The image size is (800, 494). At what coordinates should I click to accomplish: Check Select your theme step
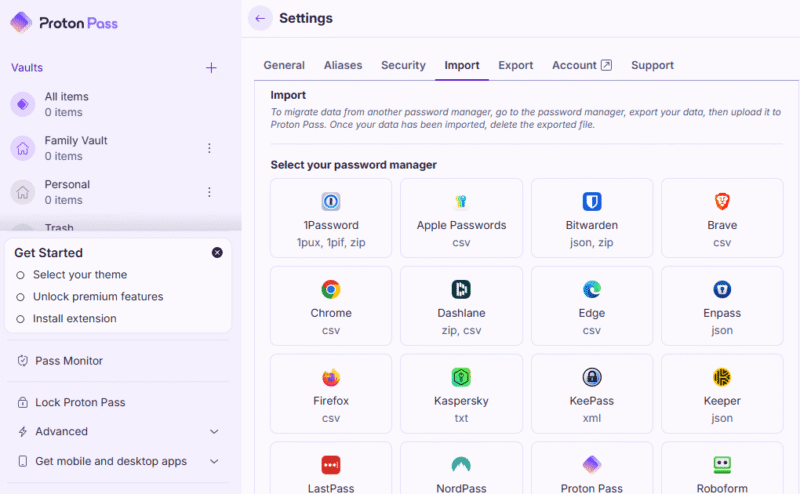(71, 275)
